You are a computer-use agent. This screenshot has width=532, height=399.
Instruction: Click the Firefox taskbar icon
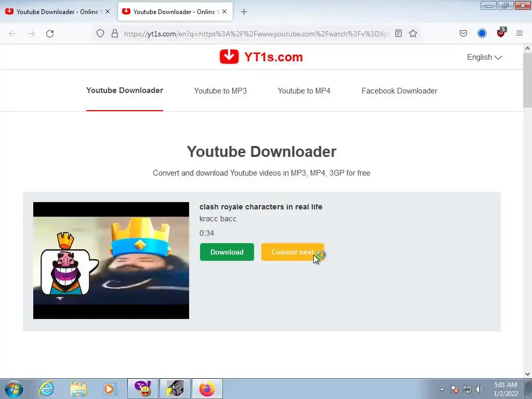pyautogui.click(x=207, y=389)
